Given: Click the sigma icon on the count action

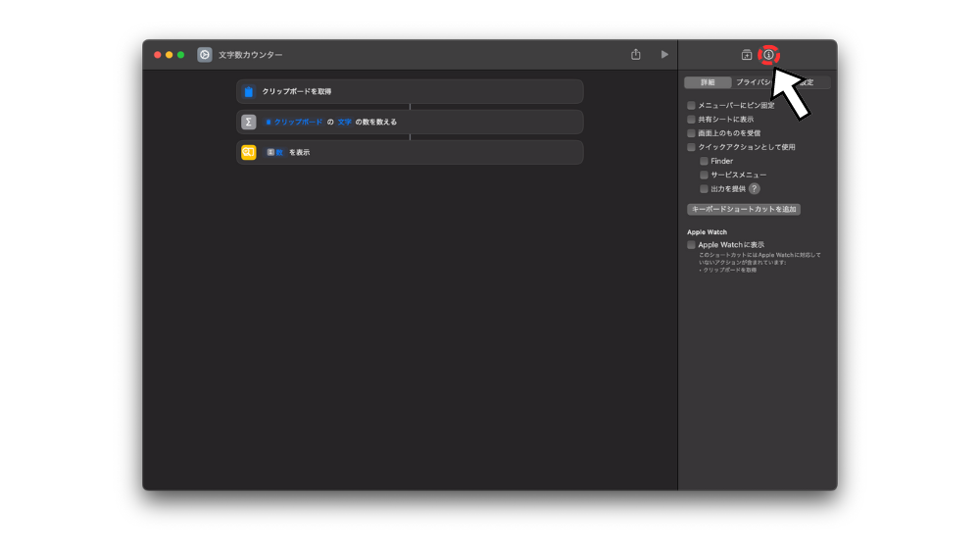Looking at the screenshot, I should [249, 122].
